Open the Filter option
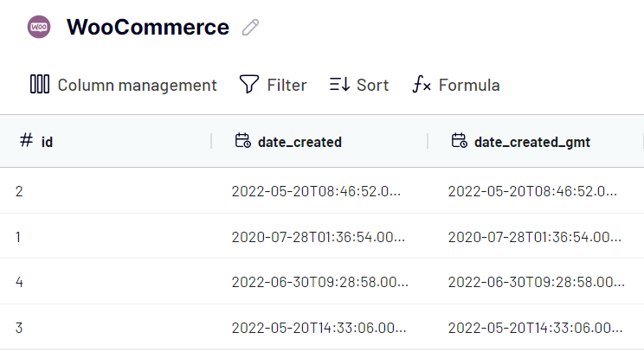The height and width of the screenshot is (358, 644). tap(274, 85)
